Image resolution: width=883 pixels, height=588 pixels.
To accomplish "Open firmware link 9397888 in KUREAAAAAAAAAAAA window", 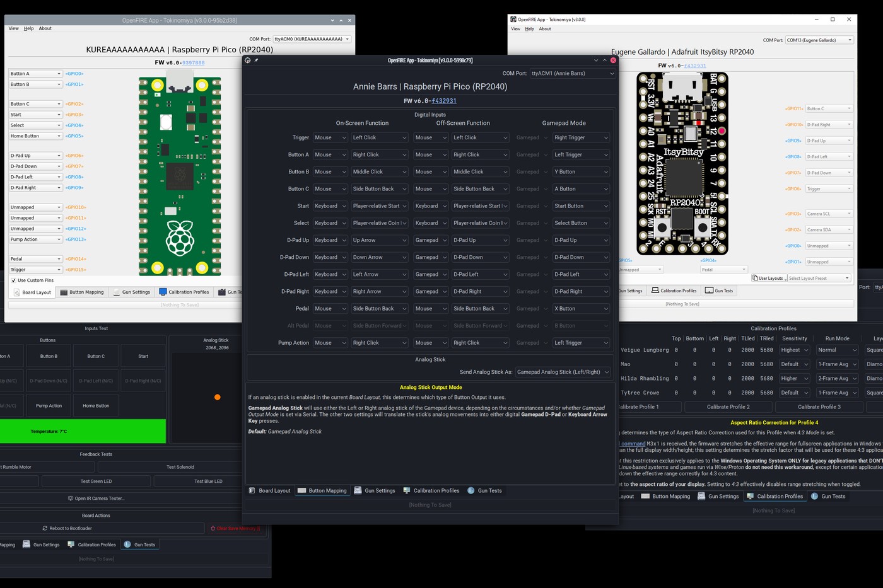I will (x=194, y=62).
